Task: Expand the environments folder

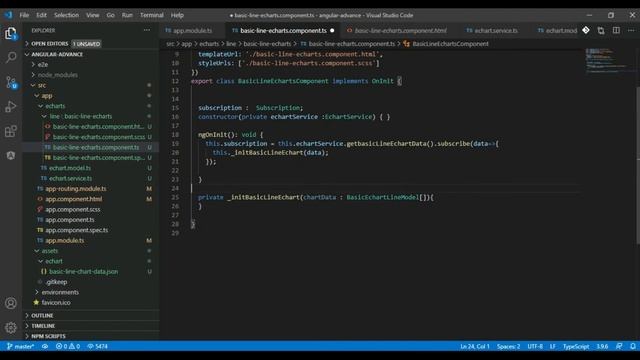Action: tap(60, 292)
